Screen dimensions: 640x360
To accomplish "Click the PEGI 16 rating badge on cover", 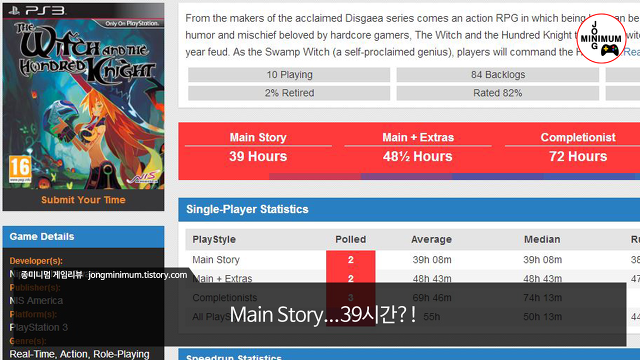I will tap(20, 169).
